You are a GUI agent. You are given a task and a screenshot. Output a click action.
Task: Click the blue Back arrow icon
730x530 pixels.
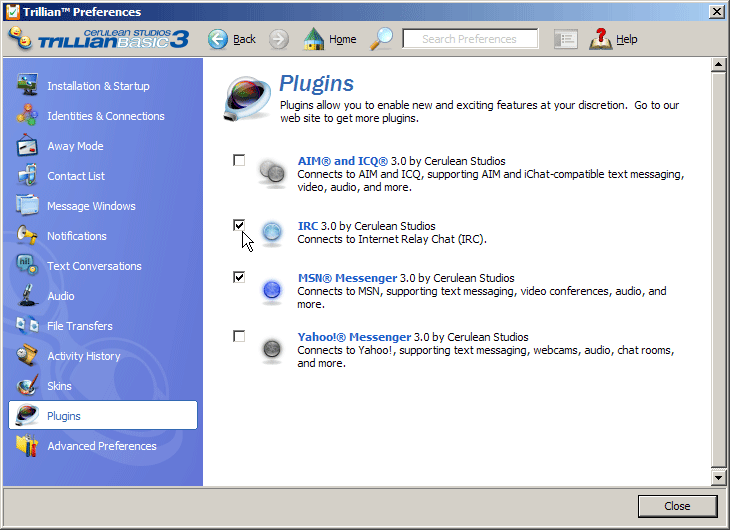(218, 39)
